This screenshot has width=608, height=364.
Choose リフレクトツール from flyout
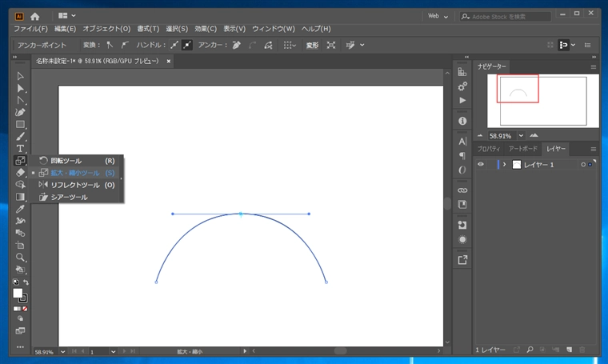coord(76,185)
